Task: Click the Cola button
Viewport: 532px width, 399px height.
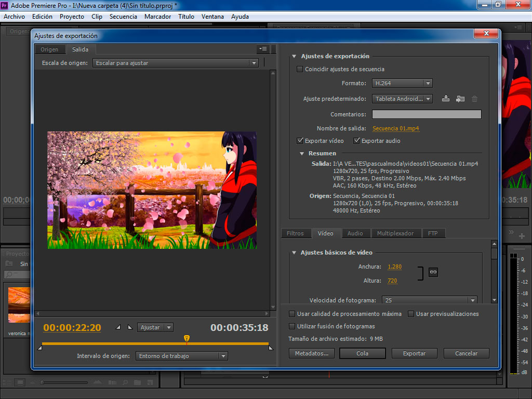Action: click(x=362, y=353)
